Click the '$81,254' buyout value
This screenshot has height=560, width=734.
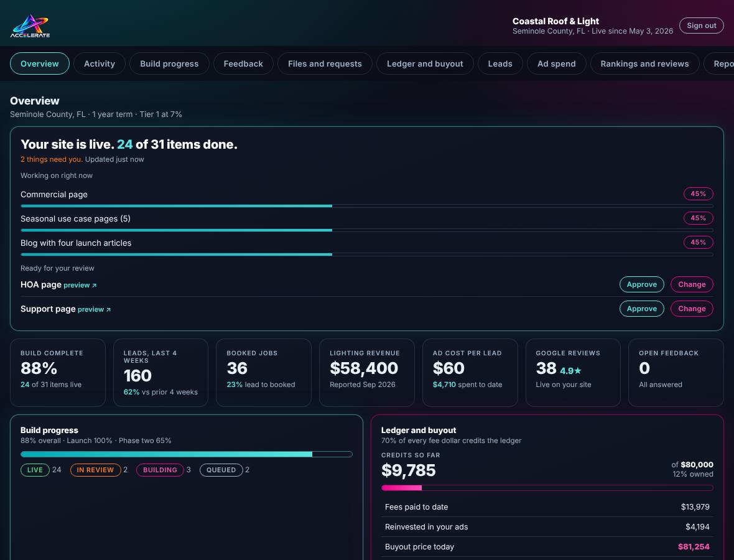[x=694, y=546]
